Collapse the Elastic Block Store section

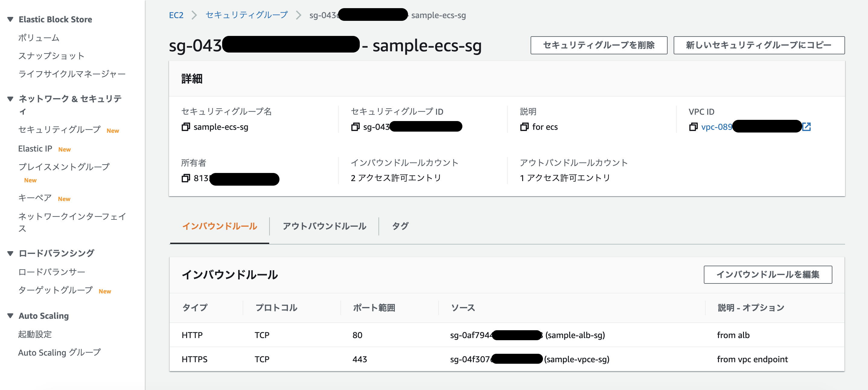pos(10,19)
